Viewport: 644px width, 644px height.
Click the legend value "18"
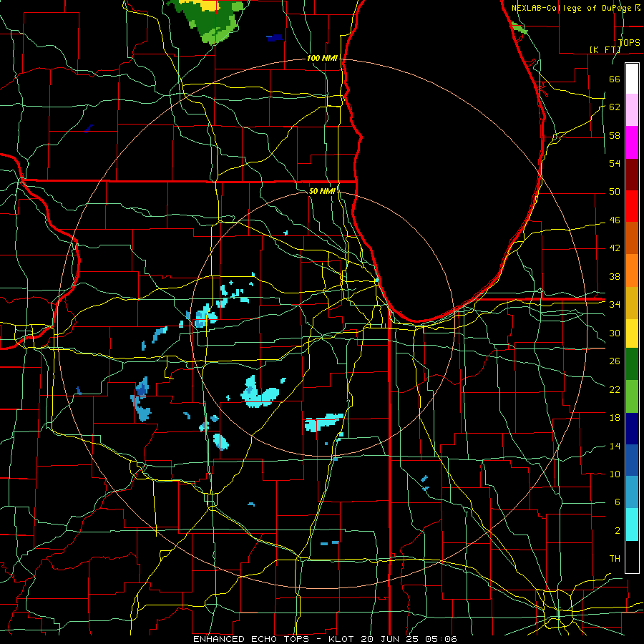click(615, 418)
